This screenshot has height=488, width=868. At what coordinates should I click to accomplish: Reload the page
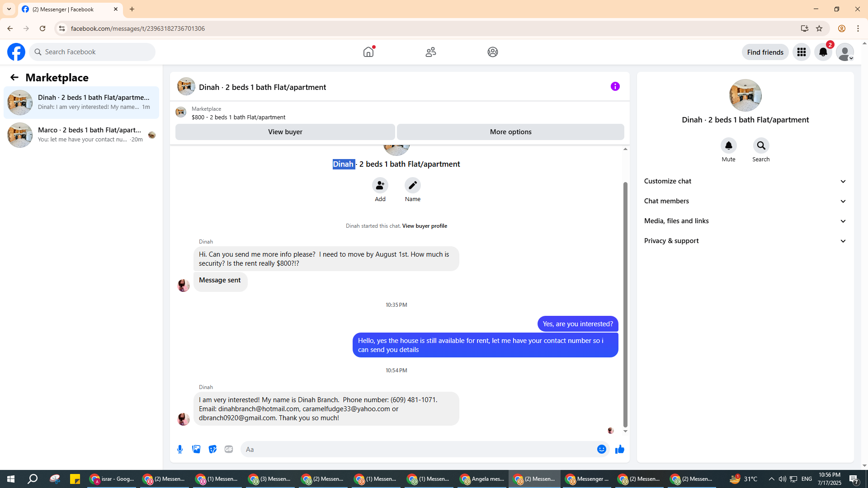tap(42, 28)
